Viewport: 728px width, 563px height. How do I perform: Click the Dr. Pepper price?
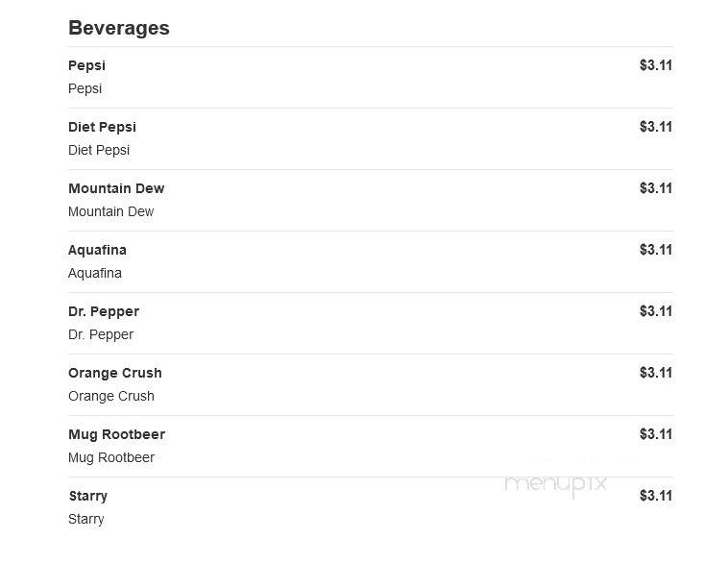click(x=656, y=311)
